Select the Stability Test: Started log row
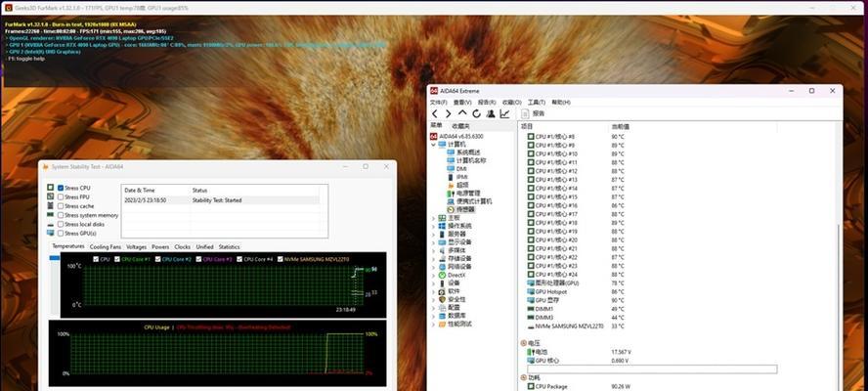This screenshot has width=868, height=391. pos(220,200)
